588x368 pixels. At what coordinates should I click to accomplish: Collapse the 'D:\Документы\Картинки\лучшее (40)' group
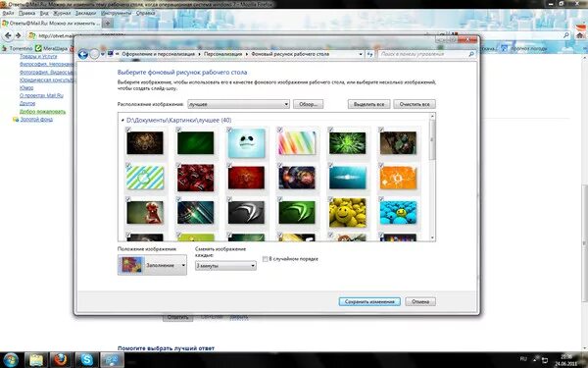coord(122,120)
